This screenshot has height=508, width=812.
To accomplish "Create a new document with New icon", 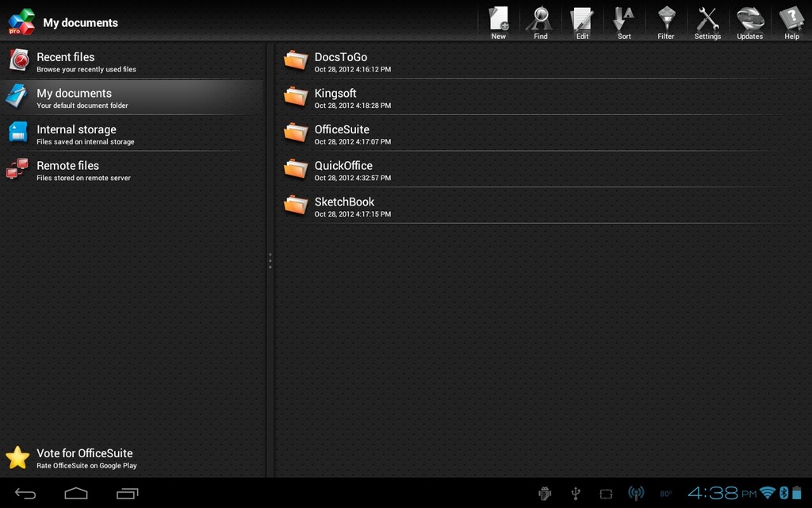I will pos(499,22).
